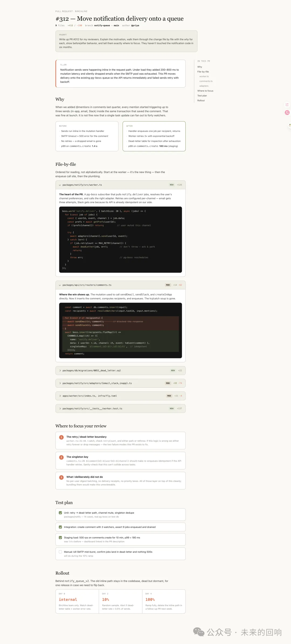The height and width of the screenshot is (644, 291).
Task: Click the AFTER comparison card
Action: 154,136
